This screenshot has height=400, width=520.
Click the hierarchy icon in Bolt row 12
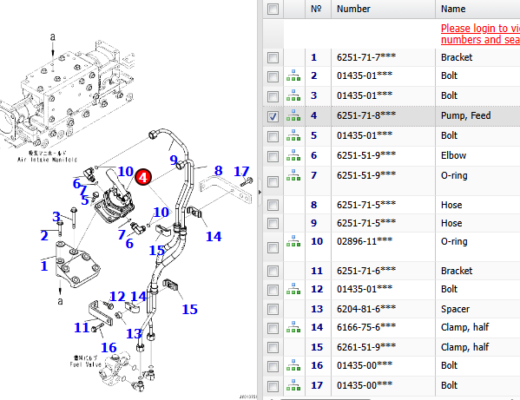pyautogui.click(x=293, y=289)
